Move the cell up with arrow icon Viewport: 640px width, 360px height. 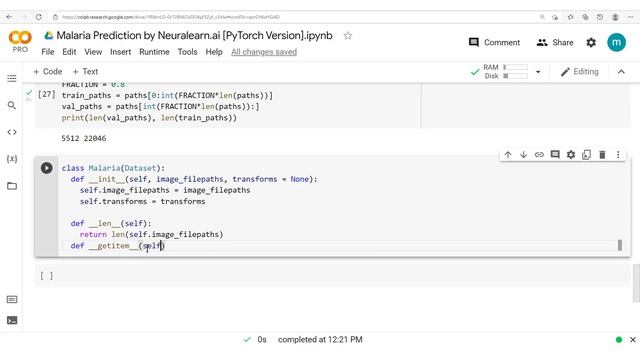[508, 155]
